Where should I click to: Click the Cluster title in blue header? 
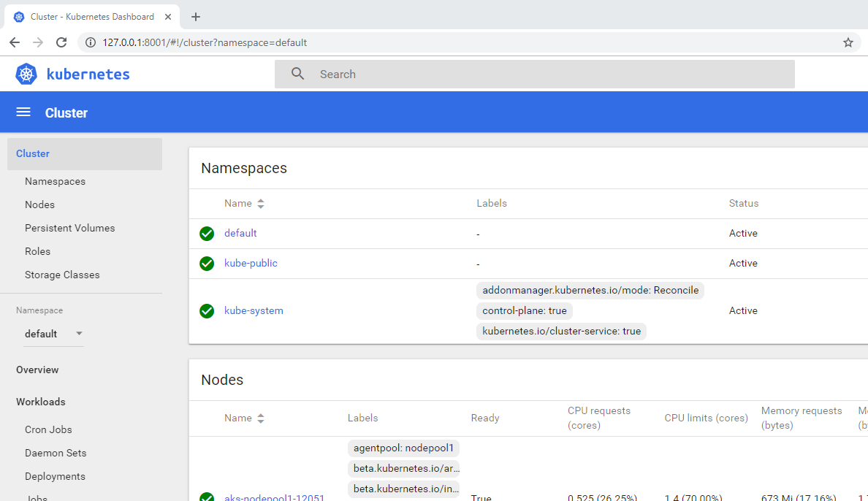[66, 113]
